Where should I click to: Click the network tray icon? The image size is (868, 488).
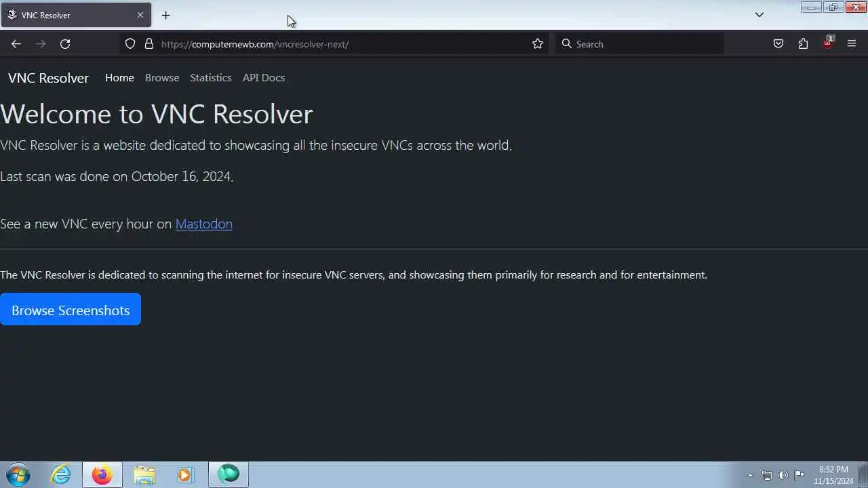(x=767, y=475)
